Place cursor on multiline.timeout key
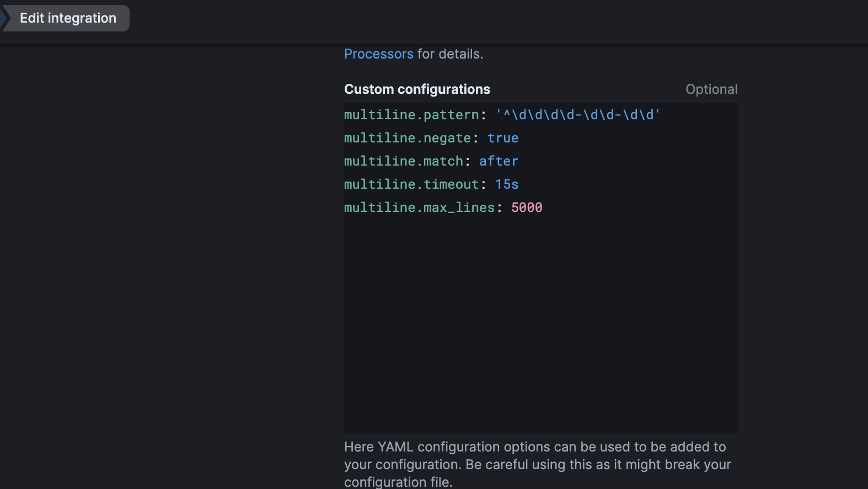Screen dimensions: 868x489 (411, 184)
